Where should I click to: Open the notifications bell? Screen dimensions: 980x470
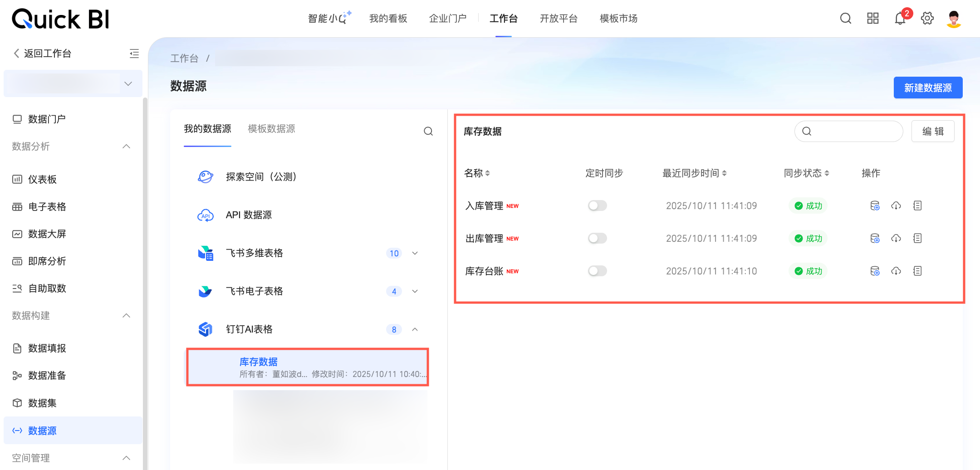click(x=900, y=18)
